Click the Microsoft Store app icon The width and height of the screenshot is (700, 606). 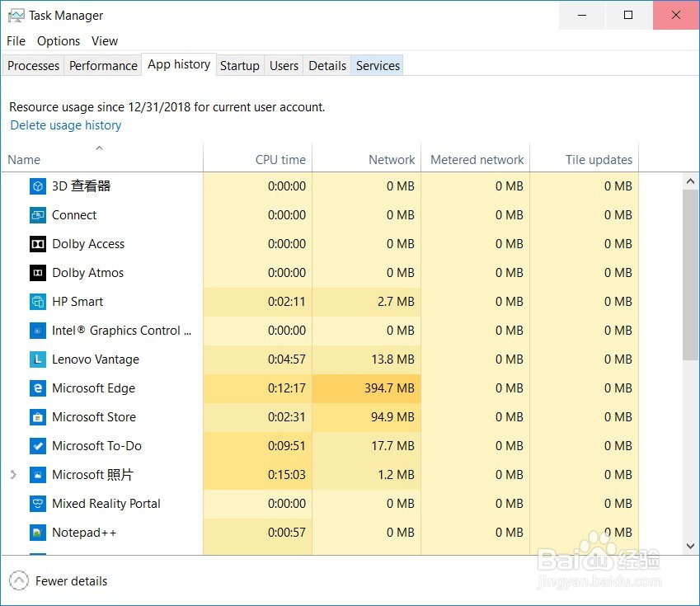coord(38,417)
